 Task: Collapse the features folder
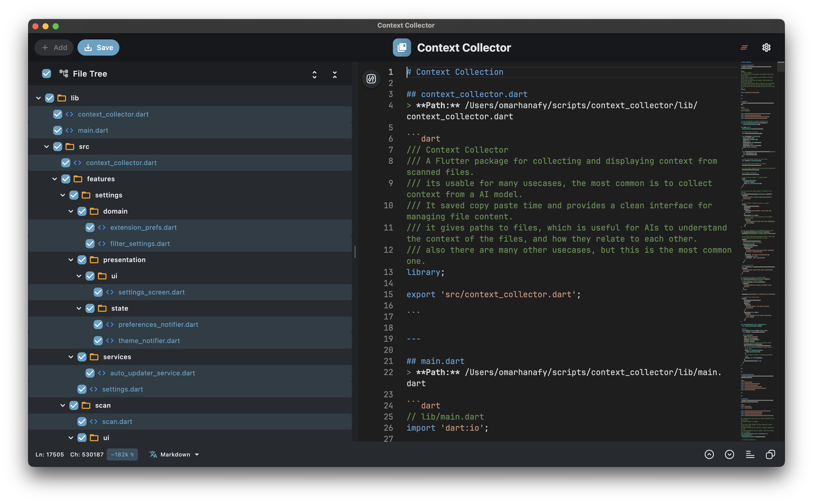pos(55,179)
